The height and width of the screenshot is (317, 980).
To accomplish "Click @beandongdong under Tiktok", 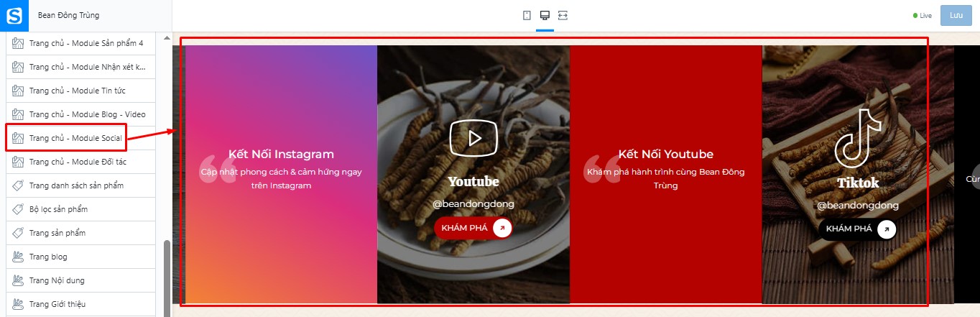I will [858, 206].
